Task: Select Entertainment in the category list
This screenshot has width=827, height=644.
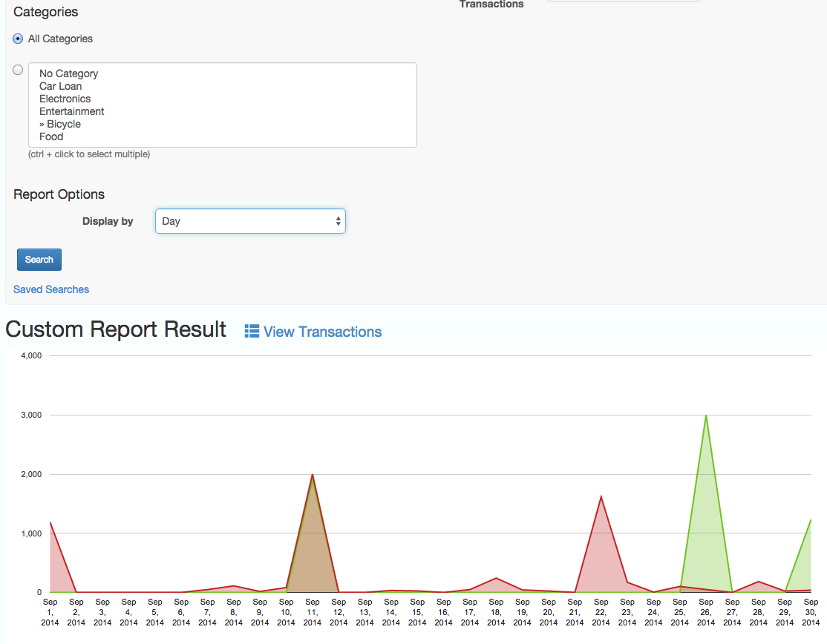Action: click(x=71, y=111)
